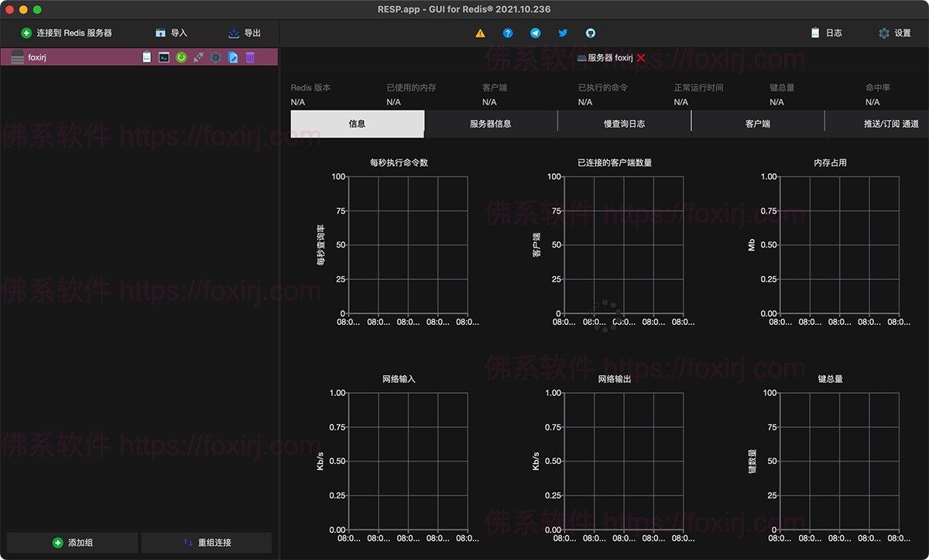Click the green reload icon for foxirj
Viewport: 929px width, 560px height.
[181, 57]
